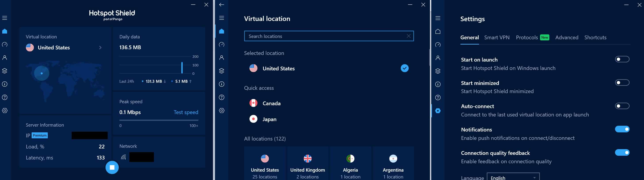This screenshot has height=180, width=644.
Task: Open Advanced settings tab
Action: 567,37
